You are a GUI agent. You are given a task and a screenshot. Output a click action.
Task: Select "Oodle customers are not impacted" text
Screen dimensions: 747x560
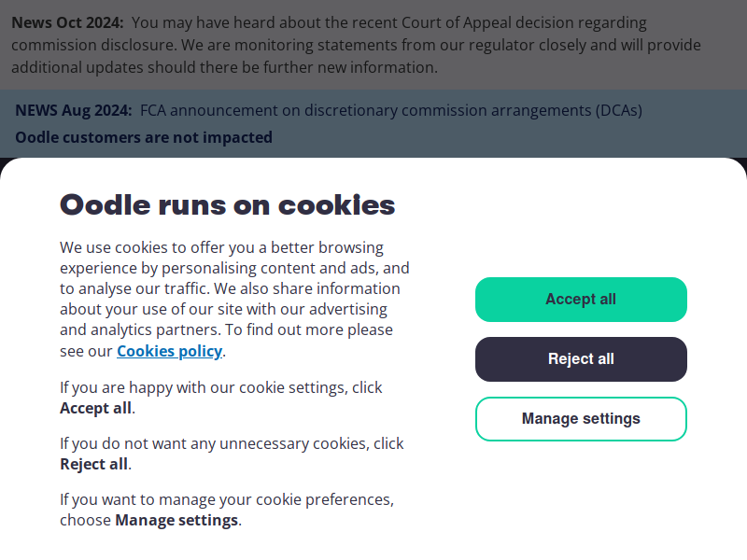click(x=144, y=138)
